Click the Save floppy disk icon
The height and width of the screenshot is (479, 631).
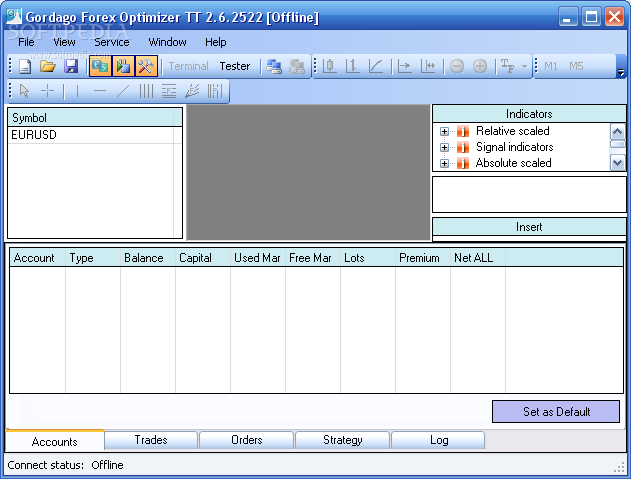coord(71,66)
